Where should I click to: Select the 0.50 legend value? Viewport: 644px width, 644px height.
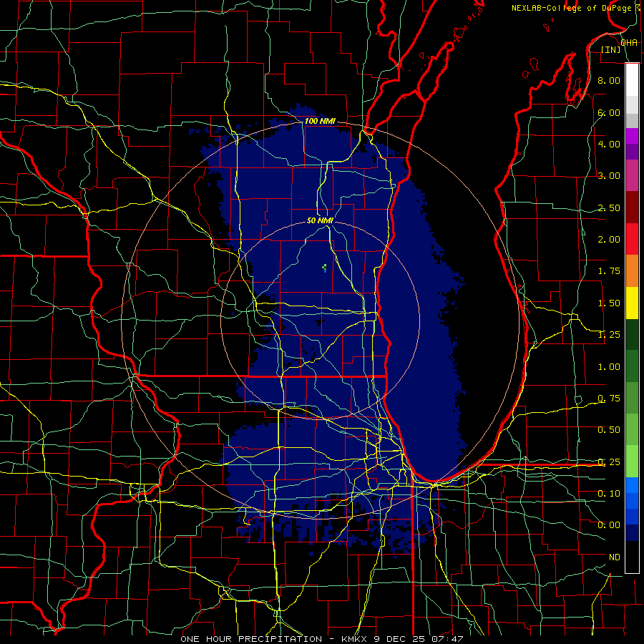tap(608, 430)
